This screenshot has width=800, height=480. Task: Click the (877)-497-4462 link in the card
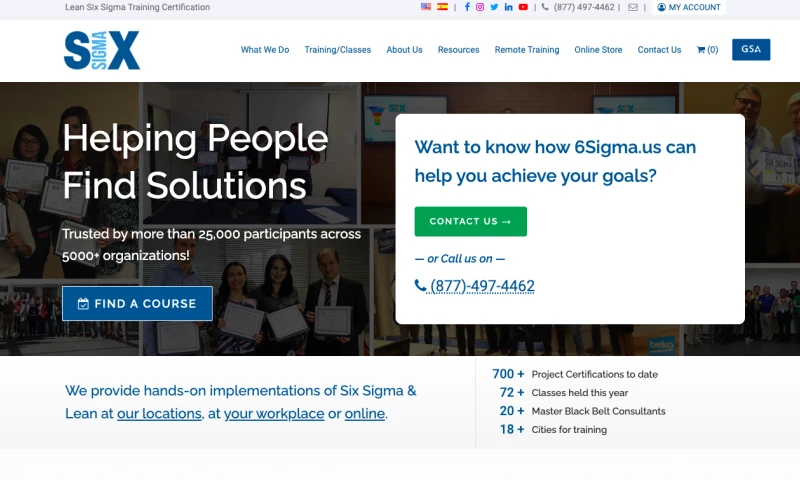click(475, 286)
